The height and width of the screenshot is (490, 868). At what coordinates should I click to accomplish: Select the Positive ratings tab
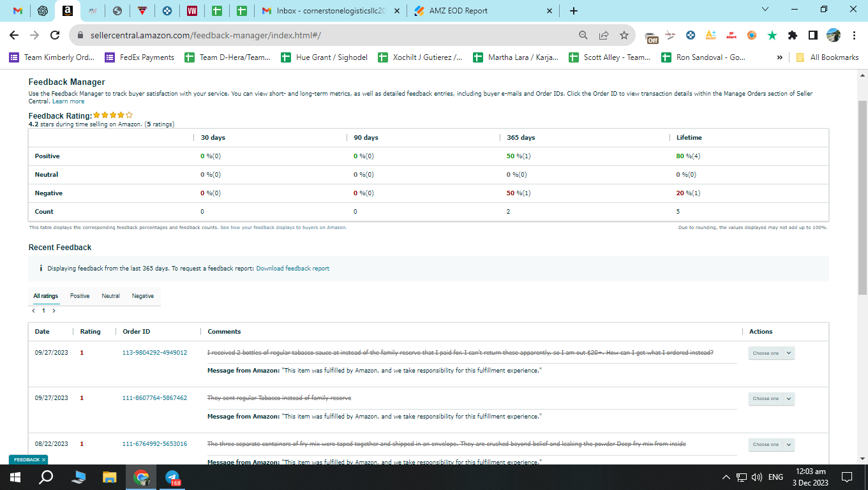80,296
